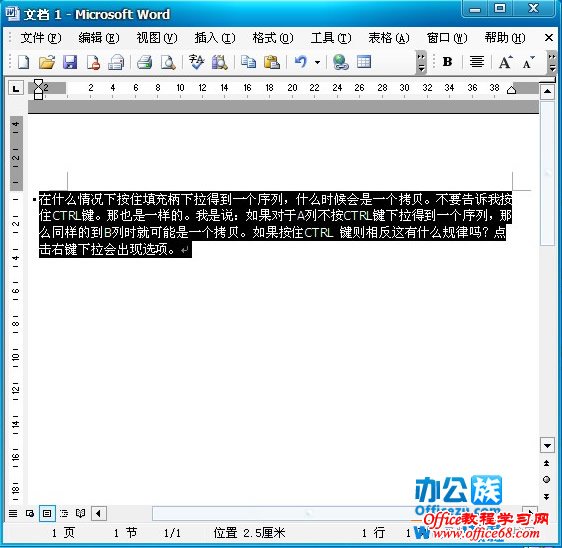Open the 窗口(W) menu

pos(447,38)
